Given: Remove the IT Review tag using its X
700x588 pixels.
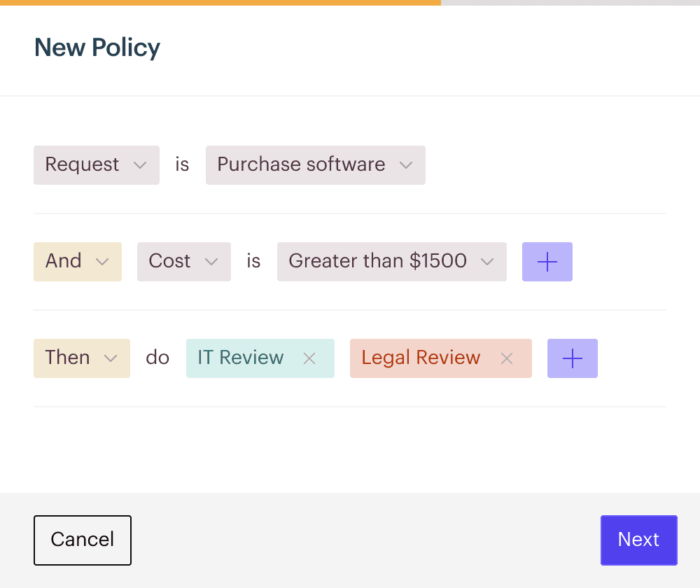Looking at the screenshot, I should tap(309, 358).
